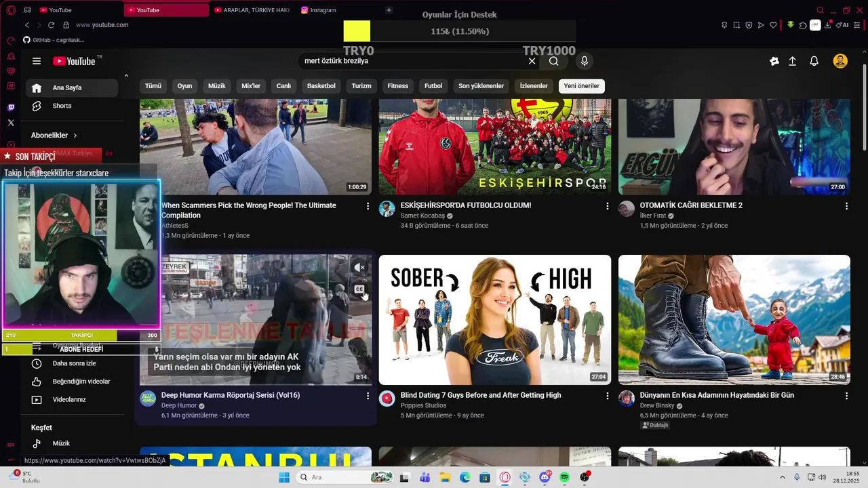Open the SOBER HIGH video thumbnail
868x488 pixels.
tap(495, 320)
